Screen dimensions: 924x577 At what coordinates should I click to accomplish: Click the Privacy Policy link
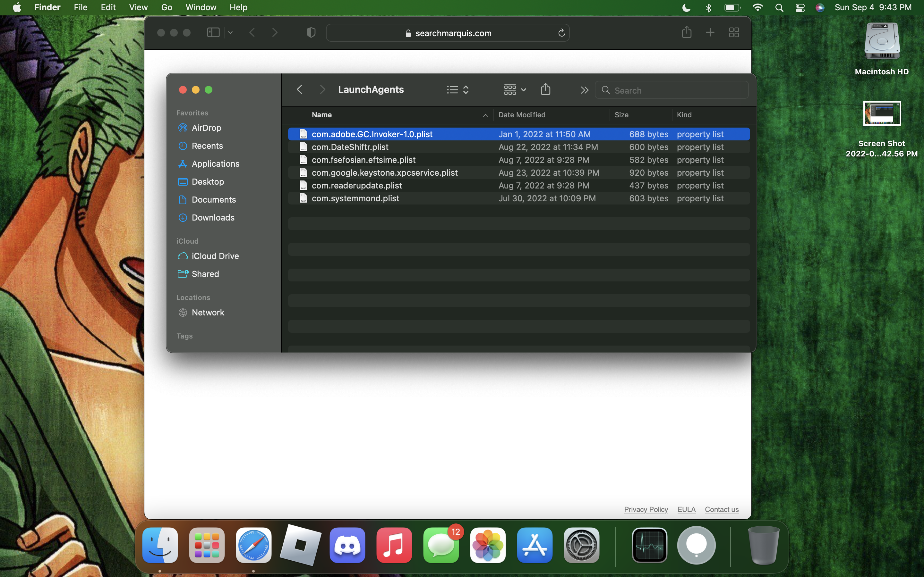click(x=646, y=509)
